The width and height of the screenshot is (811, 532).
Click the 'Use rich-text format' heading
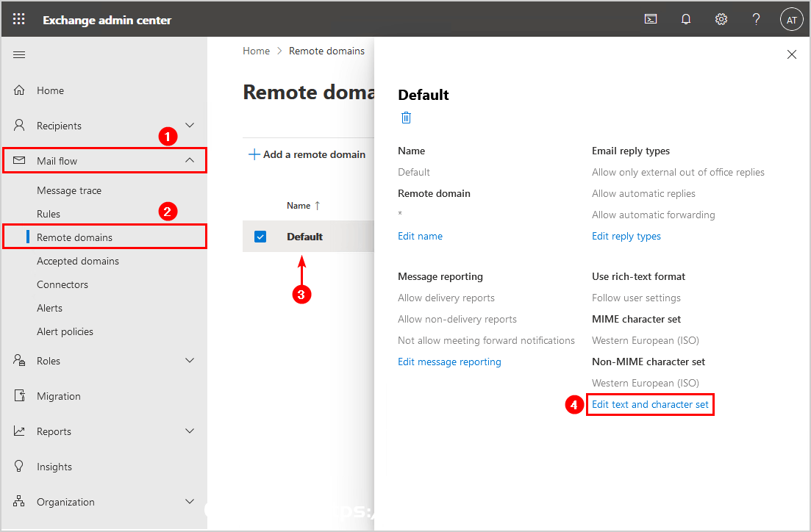point(638,276)
